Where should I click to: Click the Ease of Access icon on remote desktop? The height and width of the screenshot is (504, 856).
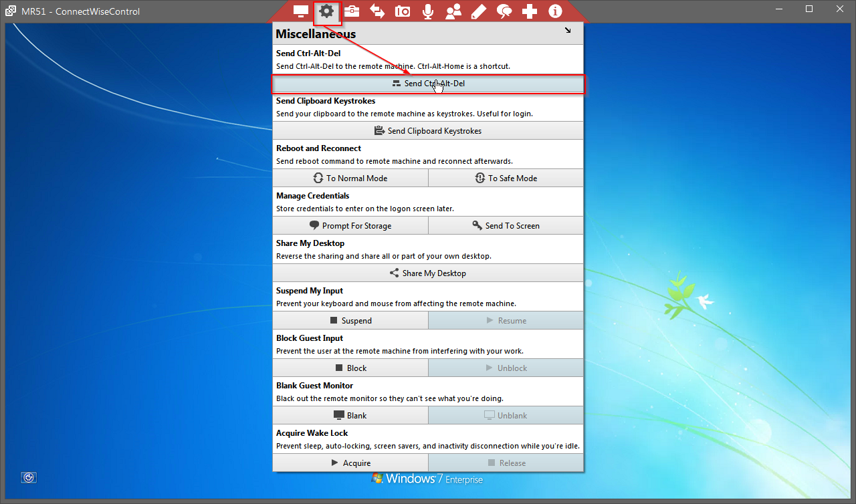click(28, 477)
